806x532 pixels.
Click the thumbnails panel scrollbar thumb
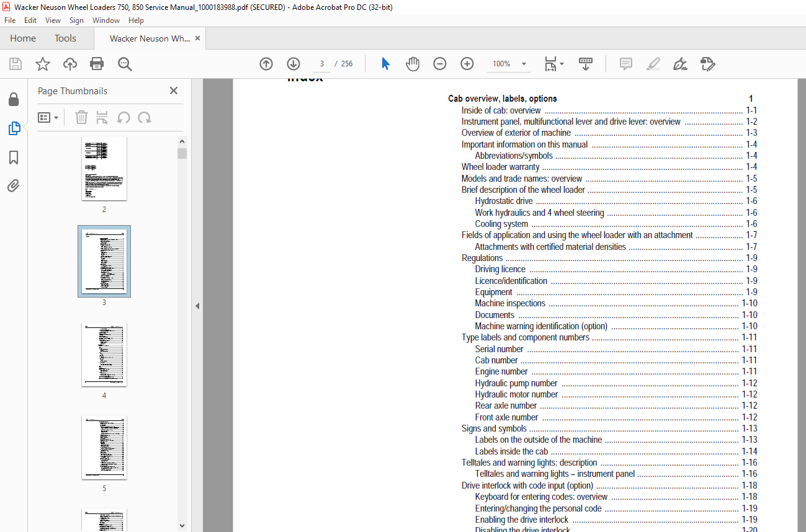click(182, 153)
